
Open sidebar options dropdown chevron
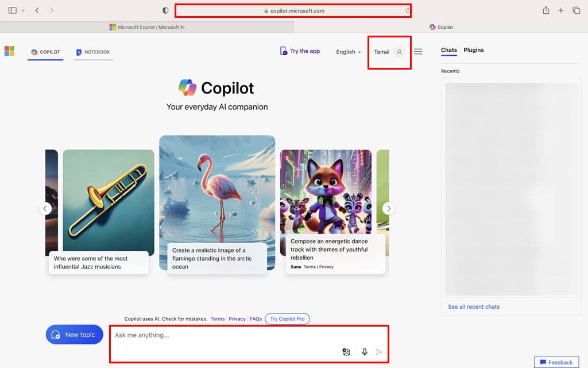[x=23, y=10]
